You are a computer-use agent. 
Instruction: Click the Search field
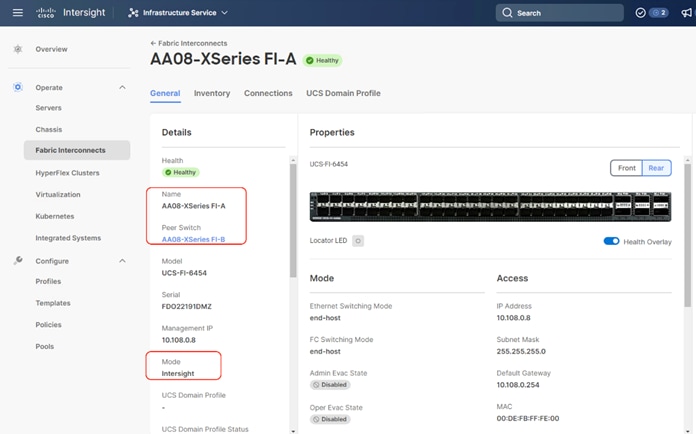(559, 13)
